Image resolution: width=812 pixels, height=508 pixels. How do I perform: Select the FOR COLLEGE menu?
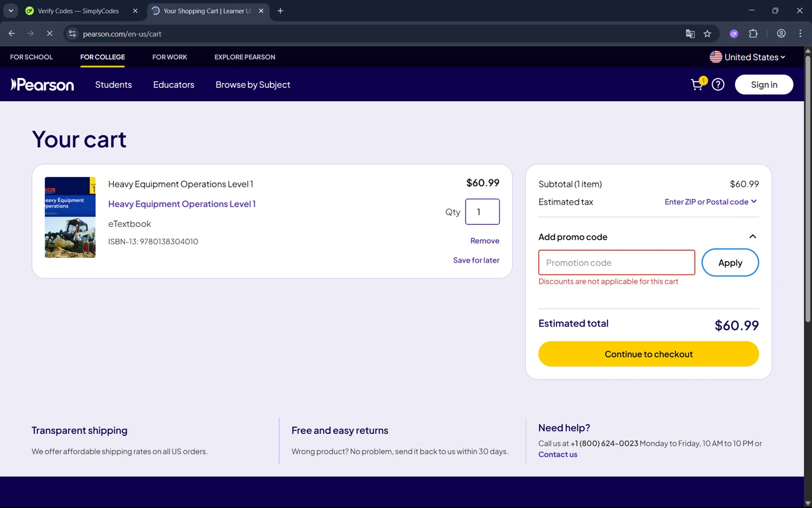point(102,57)
